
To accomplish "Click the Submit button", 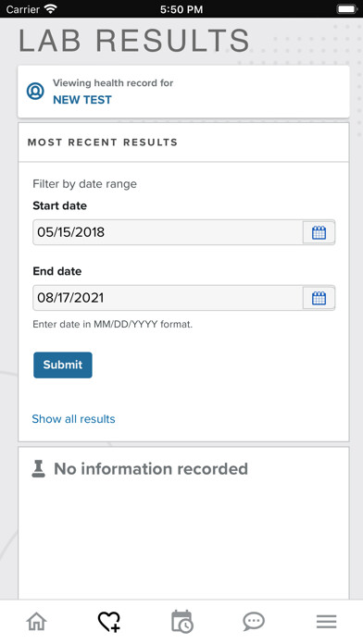I will (63, 365).
